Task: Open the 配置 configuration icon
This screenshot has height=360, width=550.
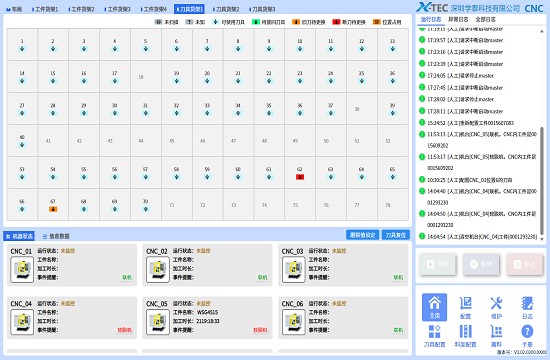Action: point(465,307)
